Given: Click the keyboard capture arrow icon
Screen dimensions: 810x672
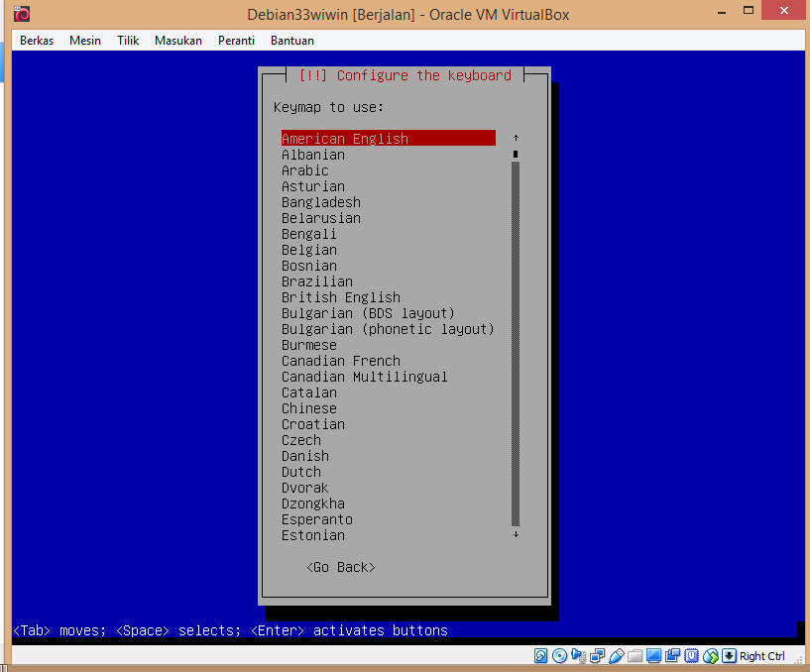Looking at the screenshot, I should point(729,656).
